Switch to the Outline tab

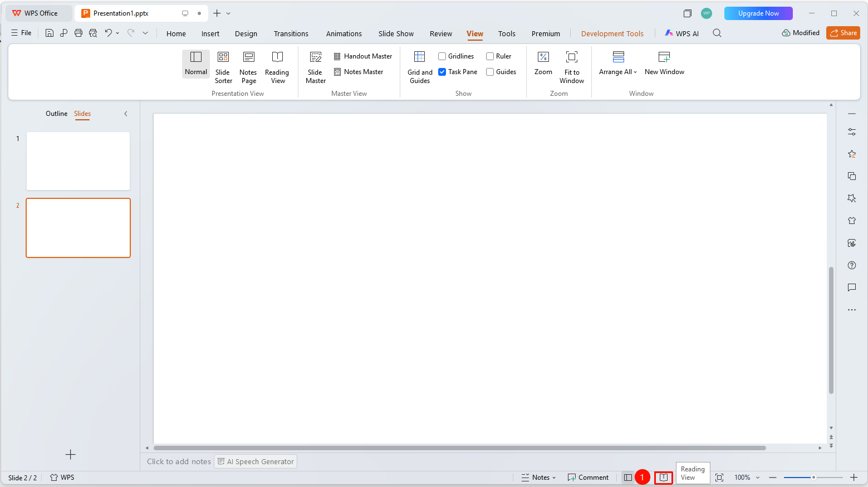[x=56, y=114]
